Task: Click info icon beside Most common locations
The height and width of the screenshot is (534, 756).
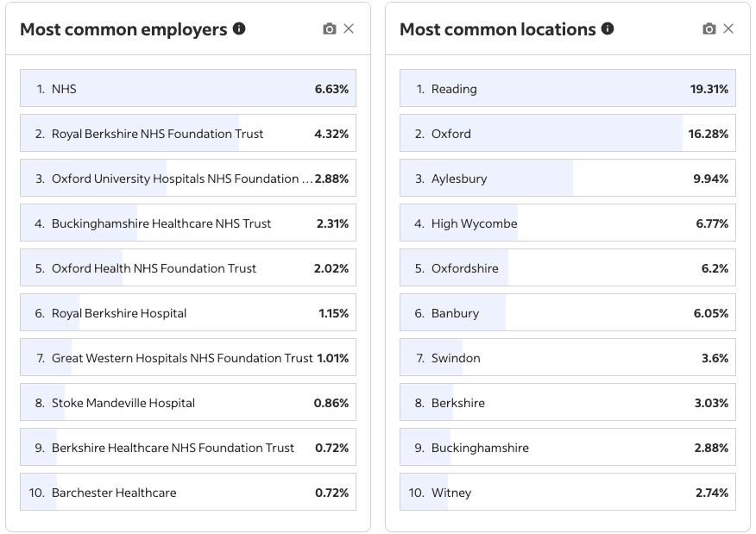Action: (608, 28)
